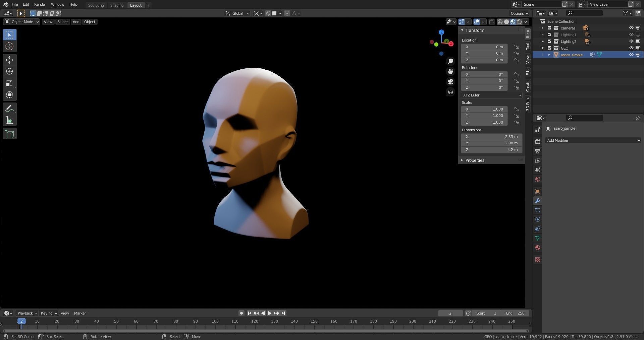Click the current frame marker 2
Viewport: 644px width, 340px height.
click(21, 321)
